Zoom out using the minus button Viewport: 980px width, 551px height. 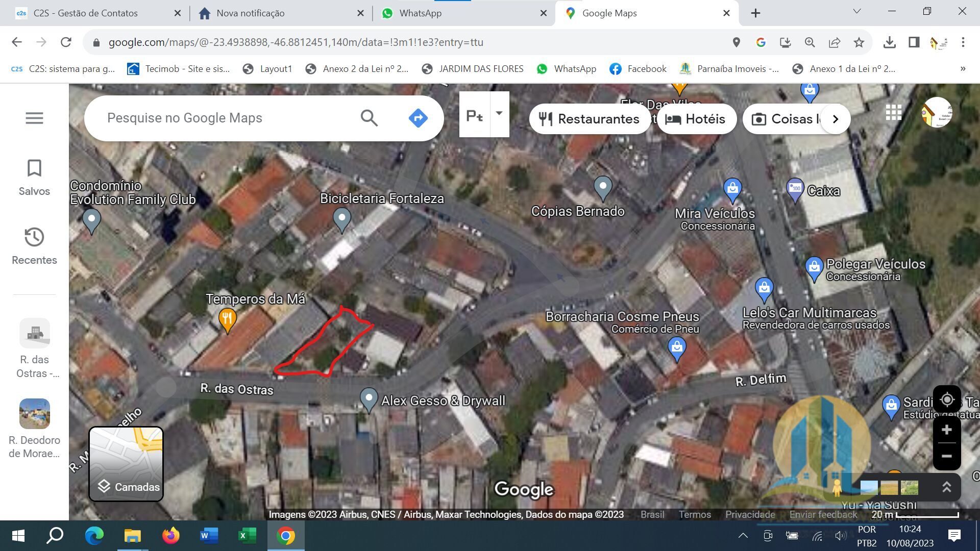tap(947, 456)
